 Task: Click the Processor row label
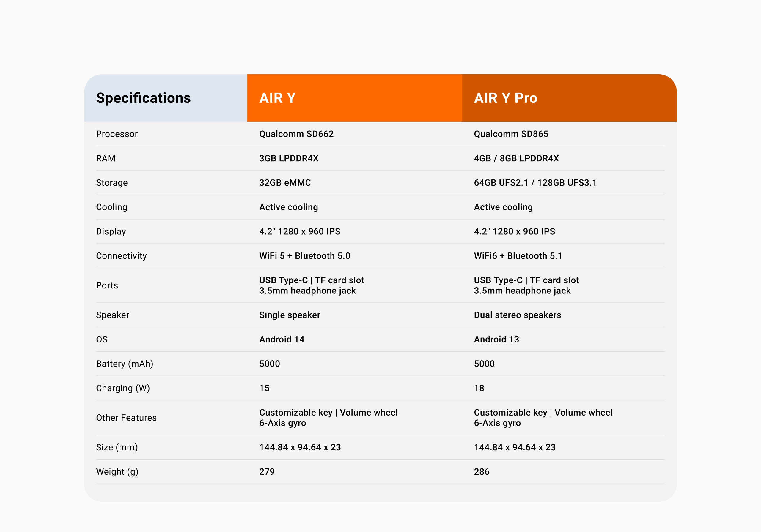[x=117, y=134]
